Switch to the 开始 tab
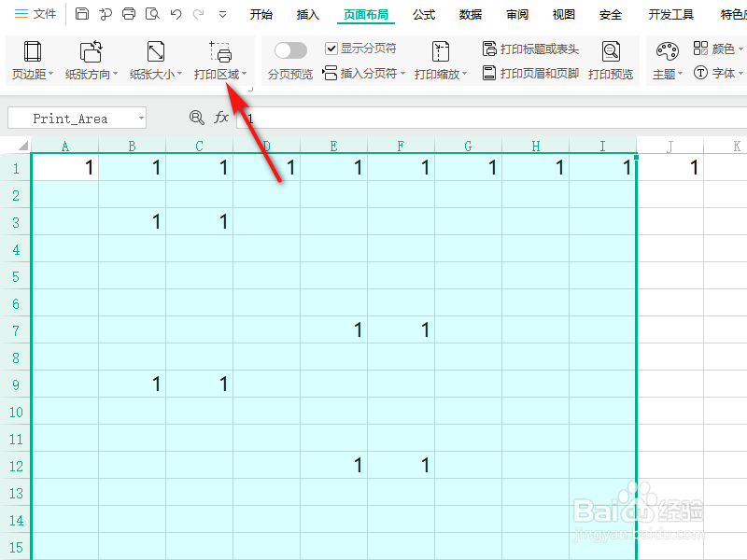This screenshot has height=560, width=747. 261,15
